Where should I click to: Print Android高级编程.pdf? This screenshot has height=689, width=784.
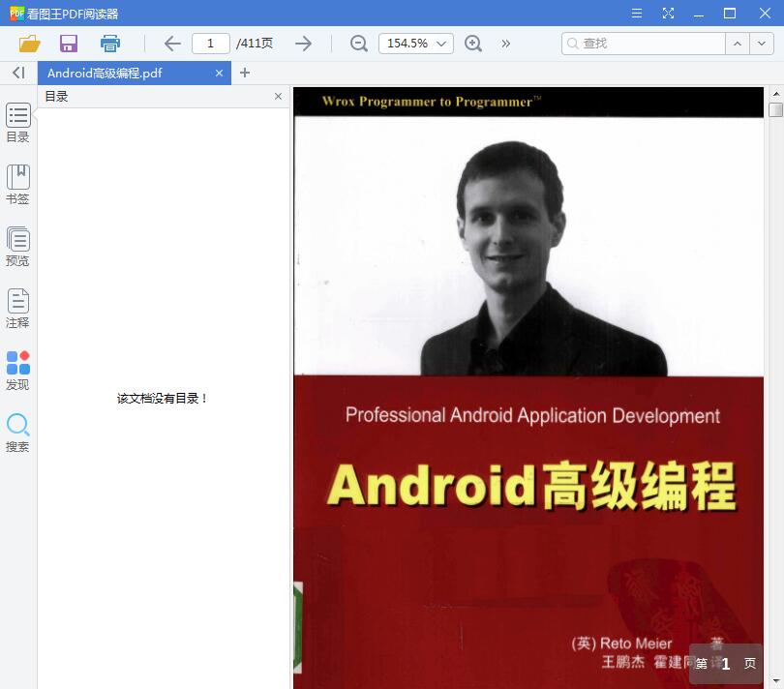pyautogui.click(x=109, y=44)
